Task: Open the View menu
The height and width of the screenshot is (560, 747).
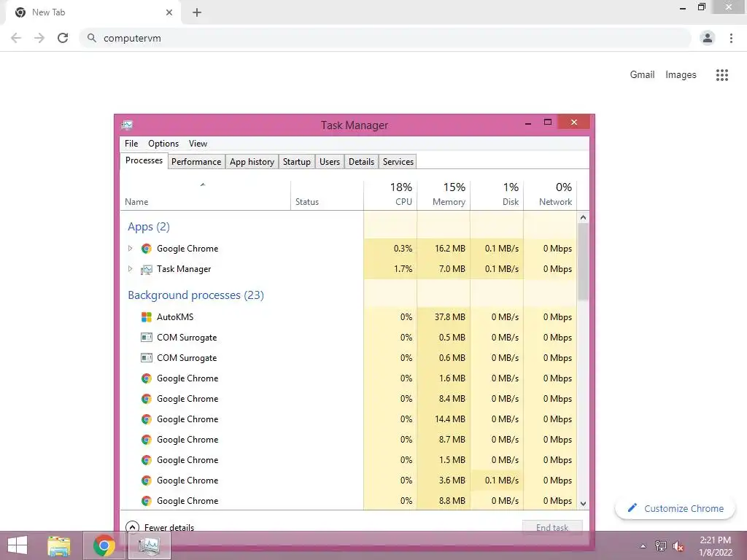Action: pyautogui.click(x=198, y=144)
